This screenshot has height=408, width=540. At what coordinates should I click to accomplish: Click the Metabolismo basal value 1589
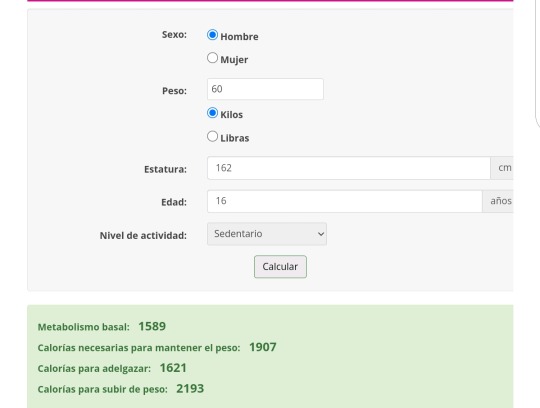pyautogui.click(x=152, y=326)
